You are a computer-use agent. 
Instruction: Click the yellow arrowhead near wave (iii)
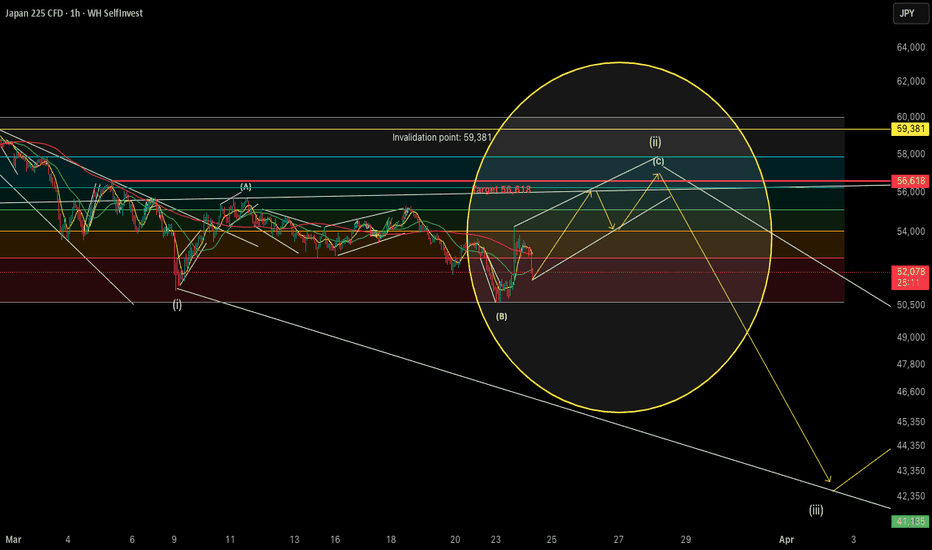pos(827,481)
